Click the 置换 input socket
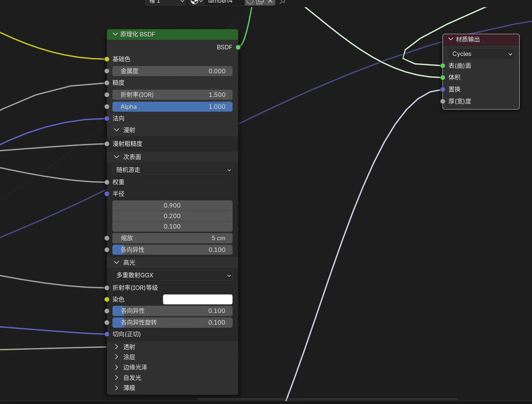Viewport: 532px width, 404px height. coord(443,89)
